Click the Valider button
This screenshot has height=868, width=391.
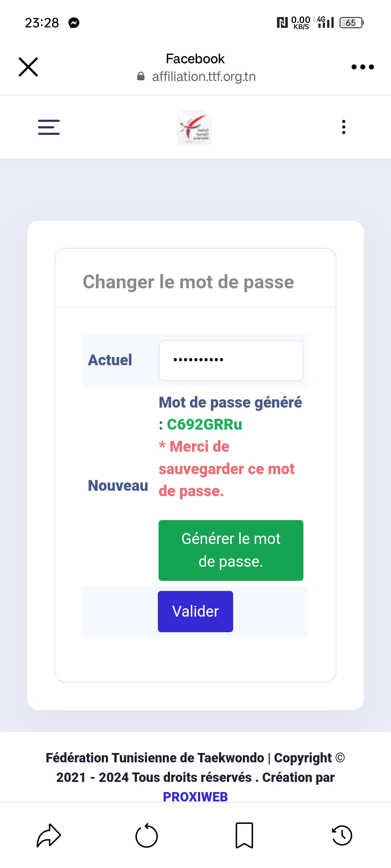pyautogui.click(x=195, y=612)
